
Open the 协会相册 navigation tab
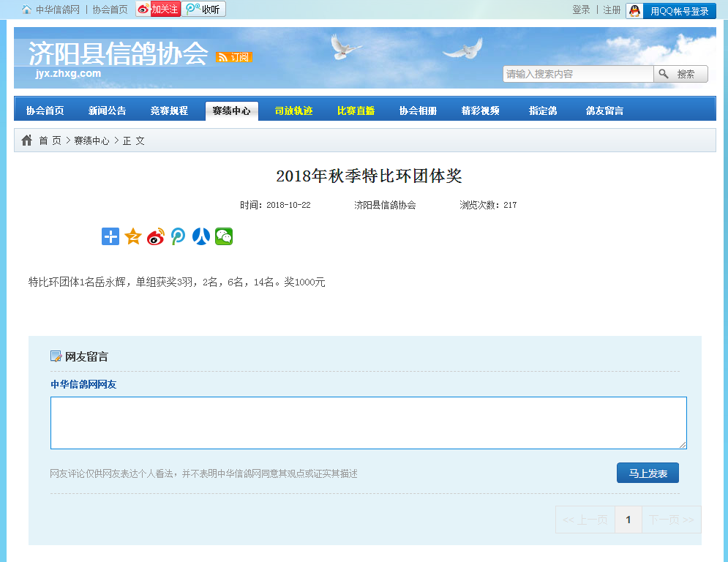click(419, 110)
